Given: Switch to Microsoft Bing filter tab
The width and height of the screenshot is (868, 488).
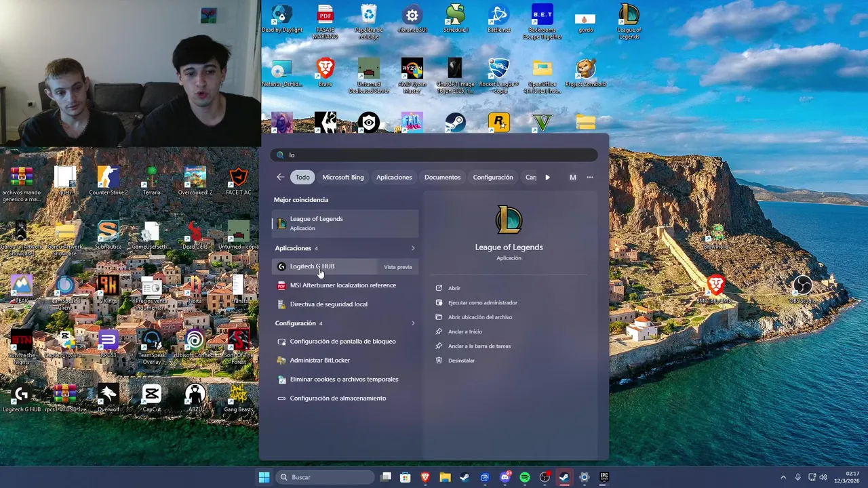Looking at the screenshot, I should pos(342,178).
